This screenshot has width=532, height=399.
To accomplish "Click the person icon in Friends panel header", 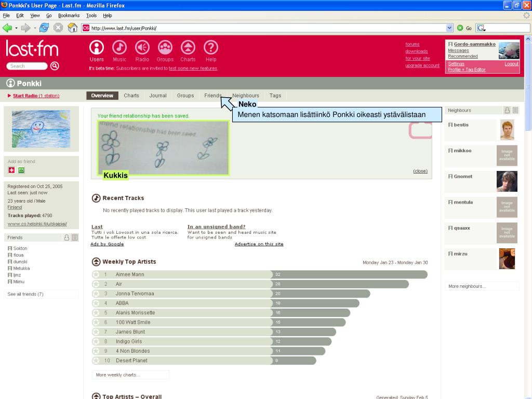I will [x=67, y=237].
